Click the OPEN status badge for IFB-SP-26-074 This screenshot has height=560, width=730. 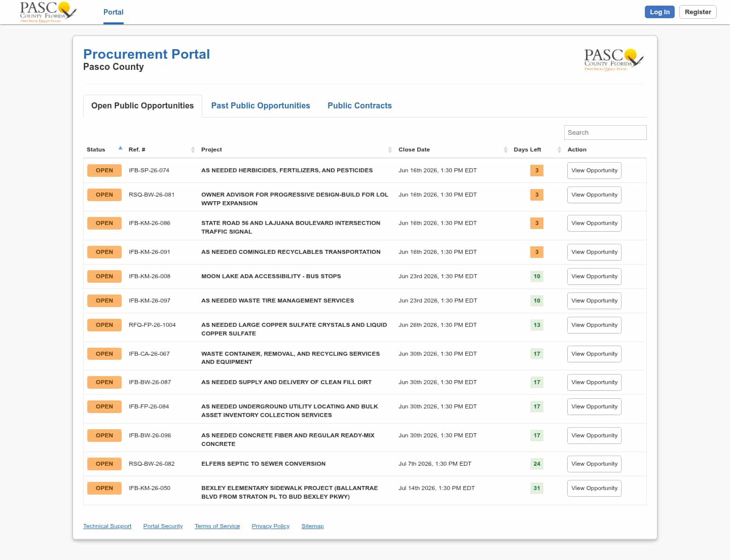104,170
